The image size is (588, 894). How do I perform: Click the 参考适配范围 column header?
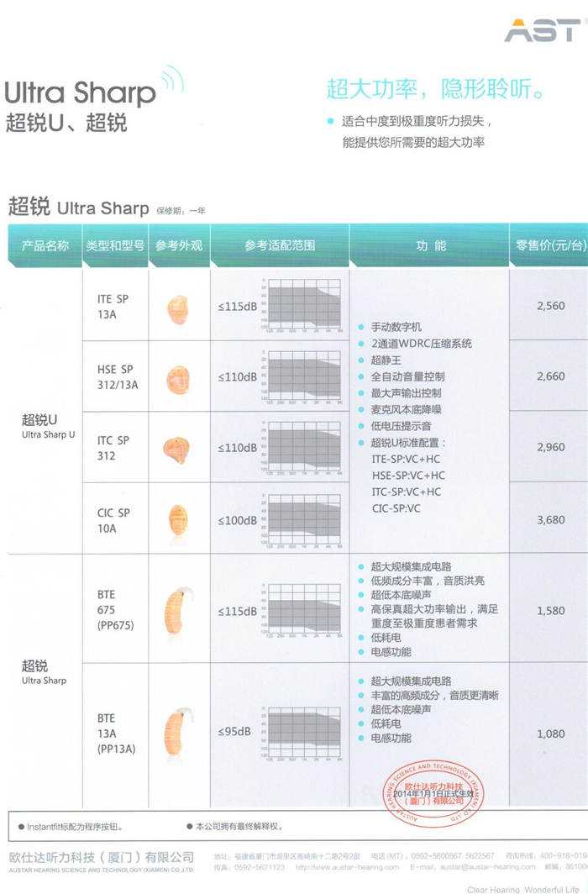tap(280, 245)
